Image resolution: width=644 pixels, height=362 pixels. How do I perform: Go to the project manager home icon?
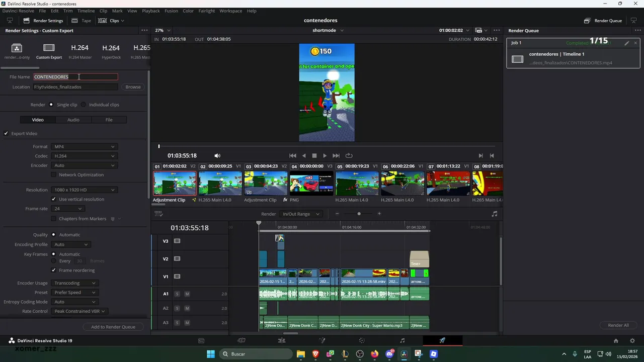pos(616,340)
